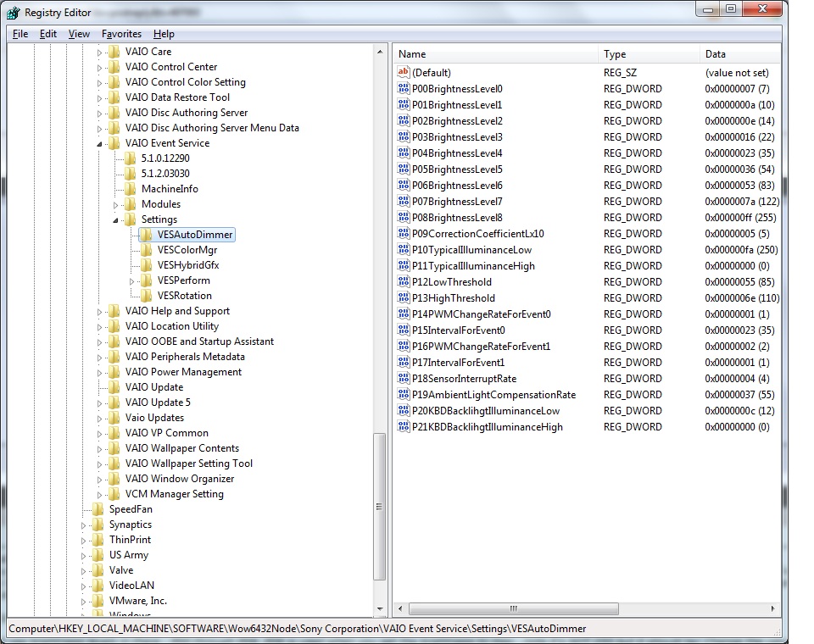Click the VESAutoDimmer folder icon
The image size is (814, 644).
(148, 235)
